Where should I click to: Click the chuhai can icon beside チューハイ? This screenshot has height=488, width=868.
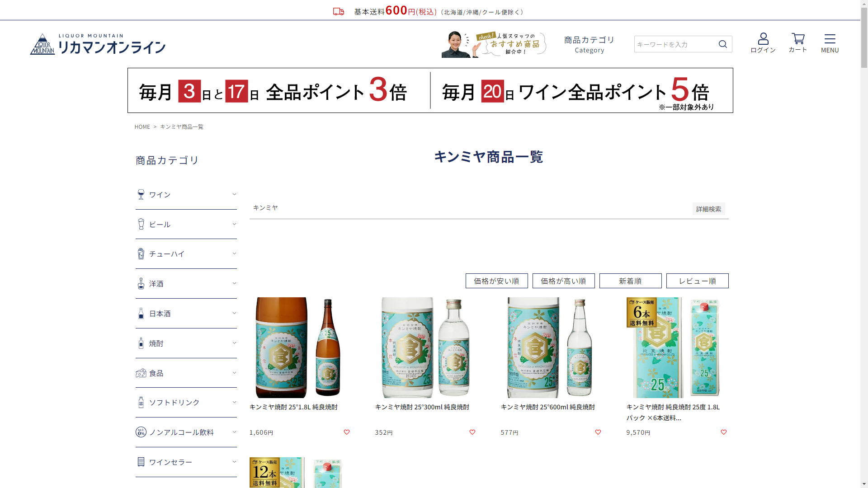point(141,254)
